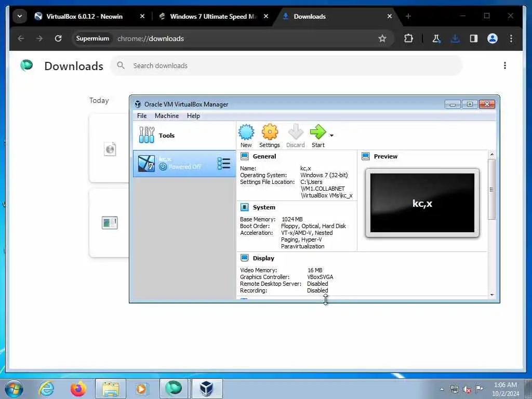Open the Action Center flag icon
Screen dimensions: 532x399
[479, 389]
